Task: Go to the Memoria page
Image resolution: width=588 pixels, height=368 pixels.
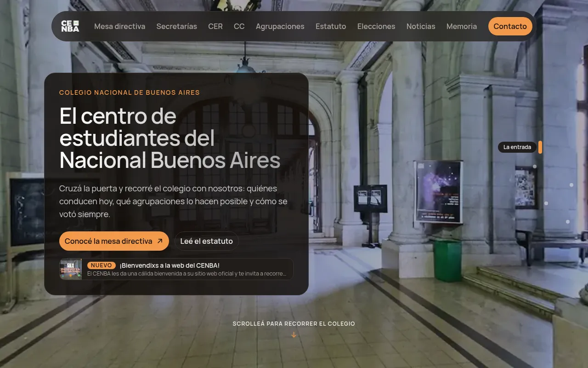Action: (462, 26)
